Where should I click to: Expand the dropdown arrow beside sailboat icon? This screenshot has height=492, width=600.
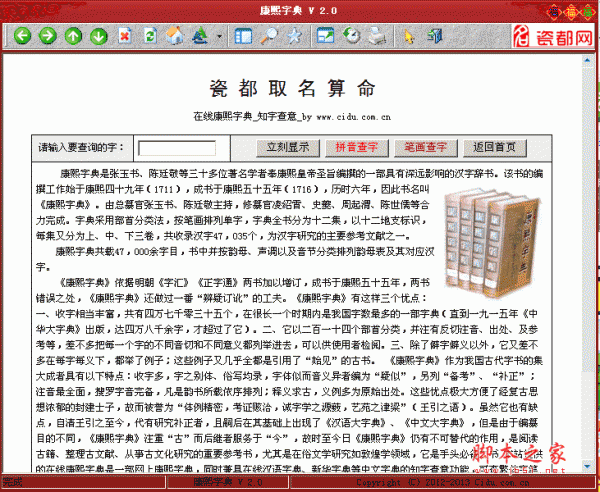point(219,37)
